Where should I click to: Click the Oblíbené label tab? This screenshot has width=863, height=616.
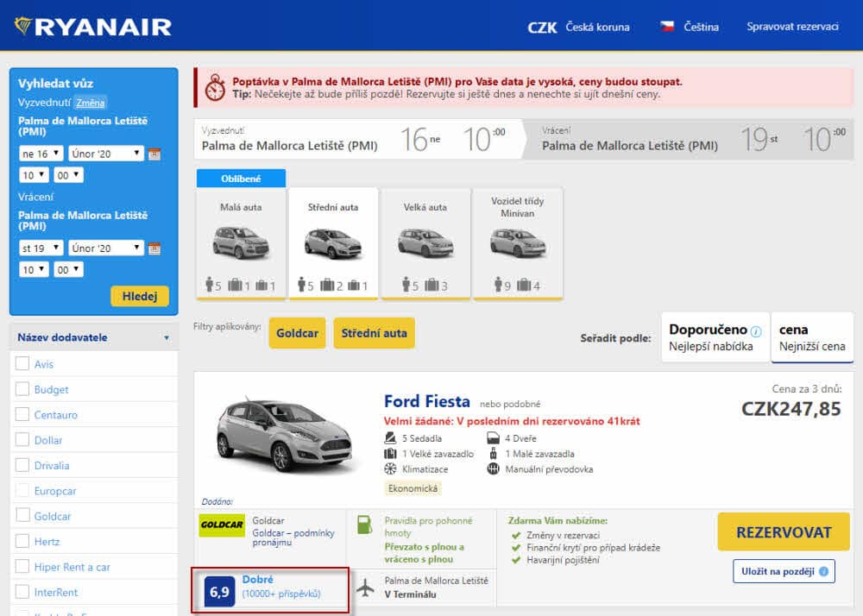pos(241,179)
